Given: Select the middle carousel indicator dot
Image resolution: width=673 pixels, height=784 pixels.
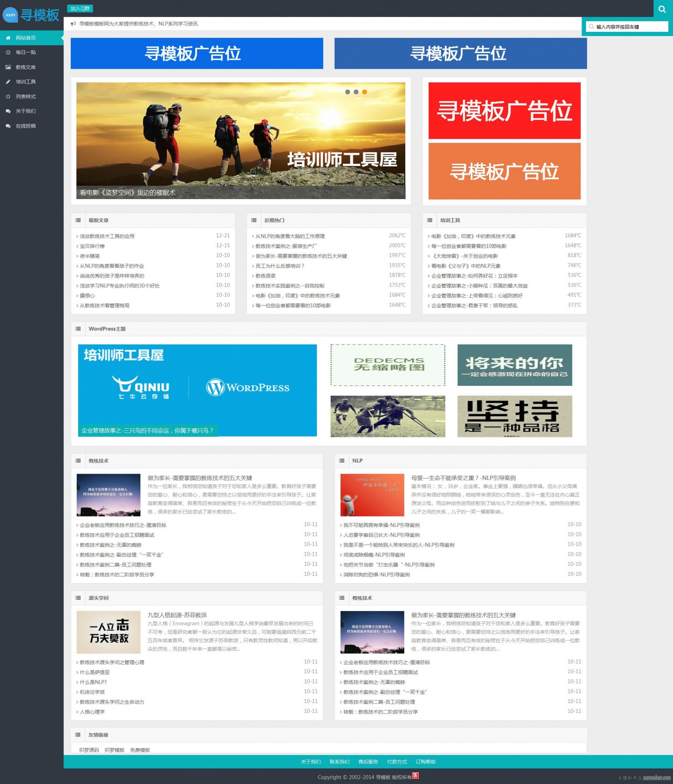Looking at the screenshot, I should click(356, 92).
